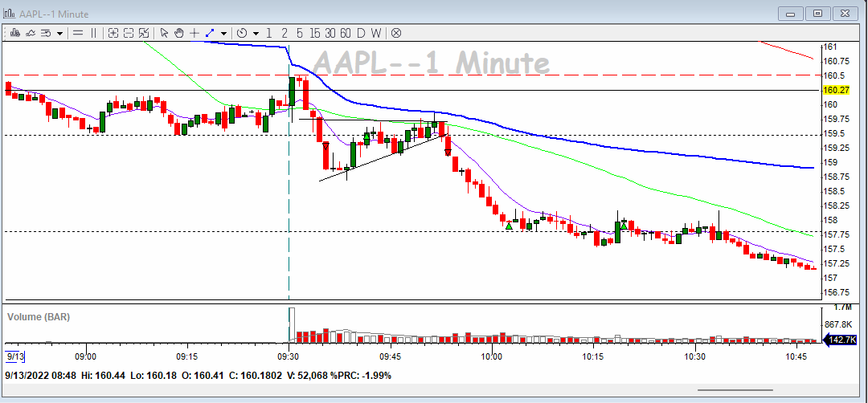Click the zoom in icon

point(113,33)
